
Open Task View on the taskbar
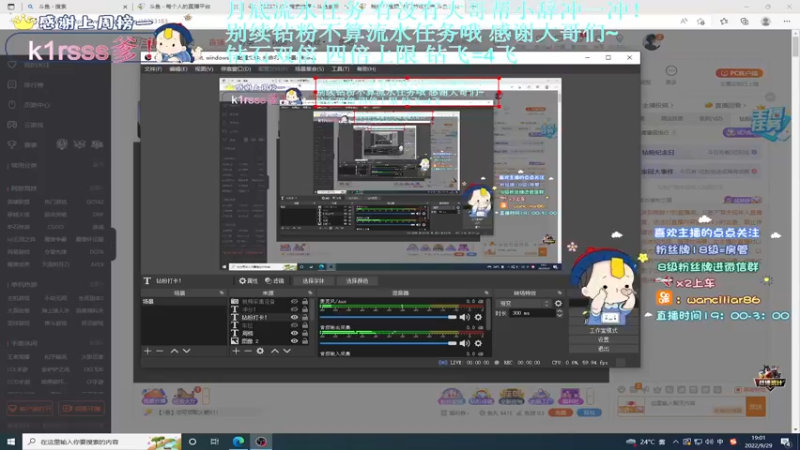(215, 441)
